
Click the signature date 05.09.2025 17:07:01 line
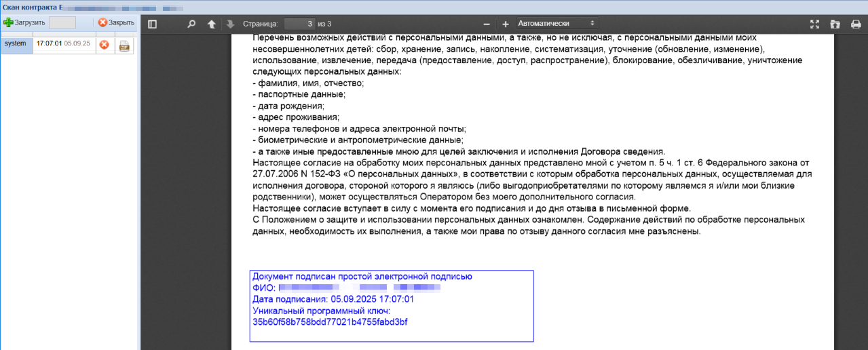click(x=333, y=298)
